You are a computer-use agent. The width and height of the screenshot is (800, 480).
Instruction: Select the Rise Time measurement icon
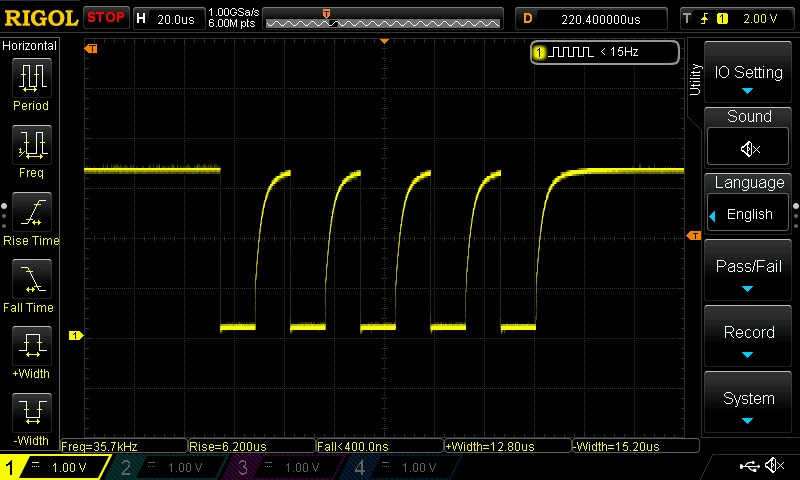[32, 212]
